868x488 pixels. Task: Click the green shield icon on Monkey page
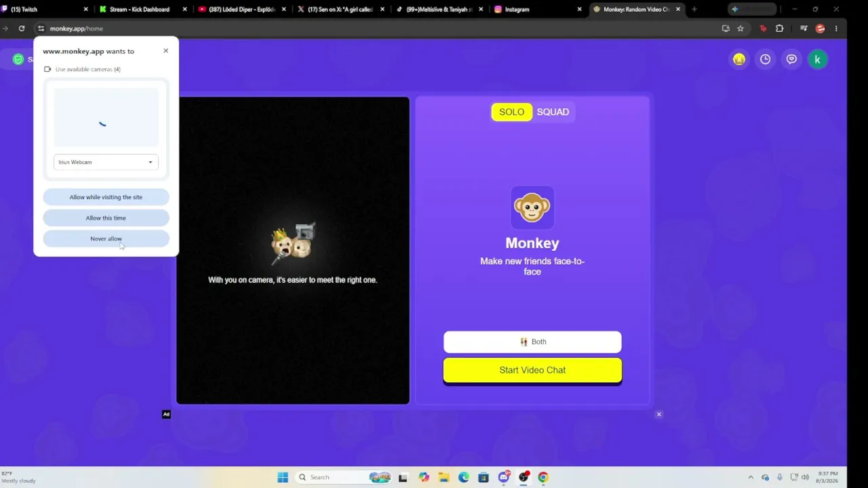coord(18,60)
